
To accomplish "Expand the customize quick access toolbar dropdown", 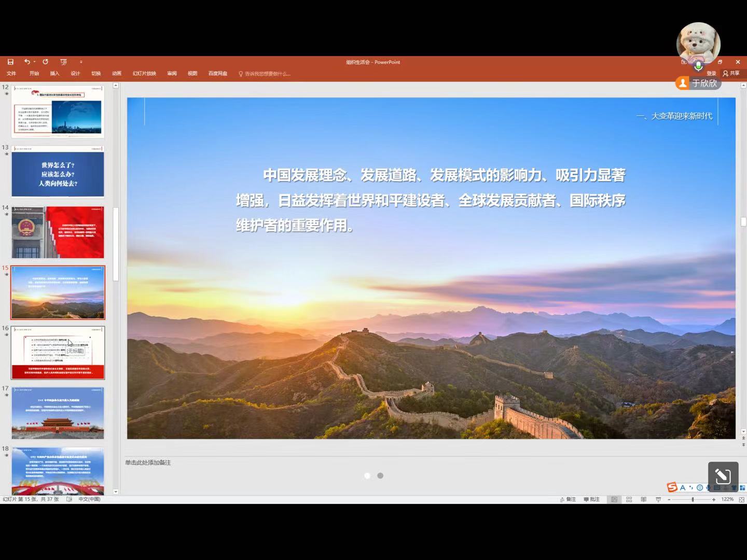I will point(81,62).
